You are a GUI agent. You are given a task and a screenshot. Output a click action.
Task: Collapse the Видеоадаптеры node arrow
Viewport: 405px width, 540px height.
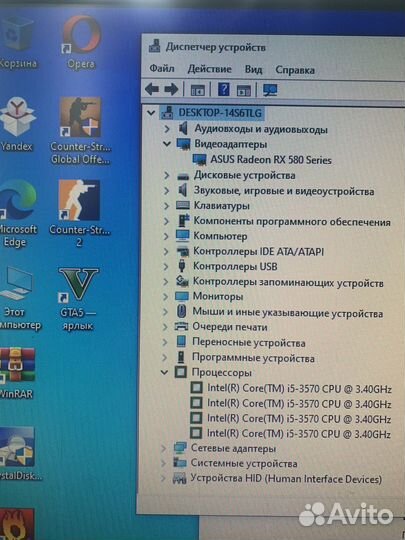pyautogui.click(x=167, y=144)
